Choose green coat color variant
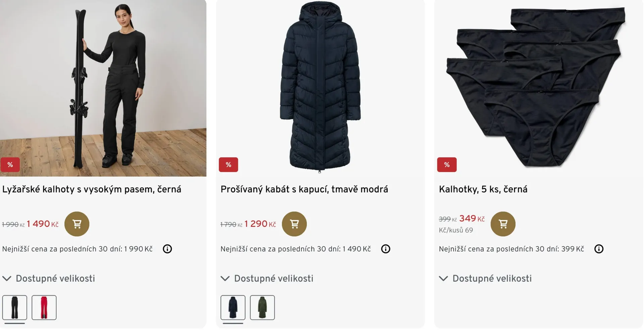644x330 pixels. tap(262, 308)
